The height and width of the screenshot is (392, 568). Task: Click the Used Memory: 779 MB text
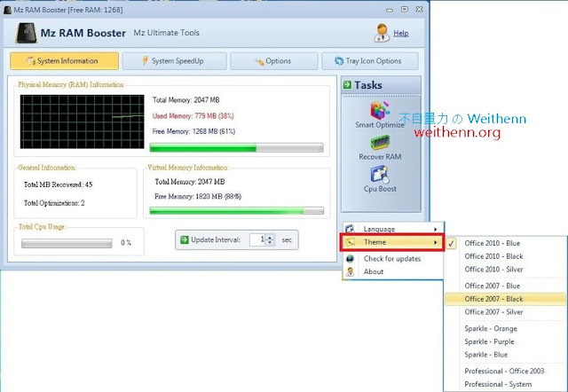click(193, 116)
